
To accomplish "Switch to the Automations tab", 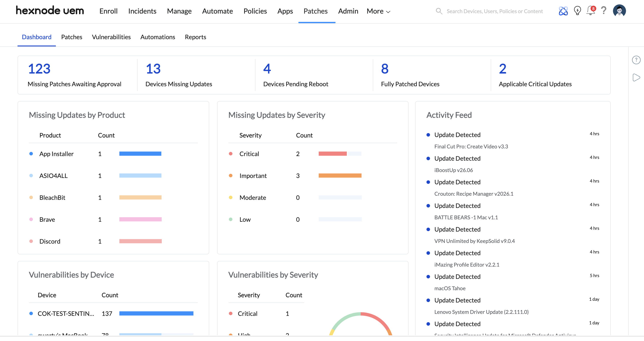I will tap(158, 37).
